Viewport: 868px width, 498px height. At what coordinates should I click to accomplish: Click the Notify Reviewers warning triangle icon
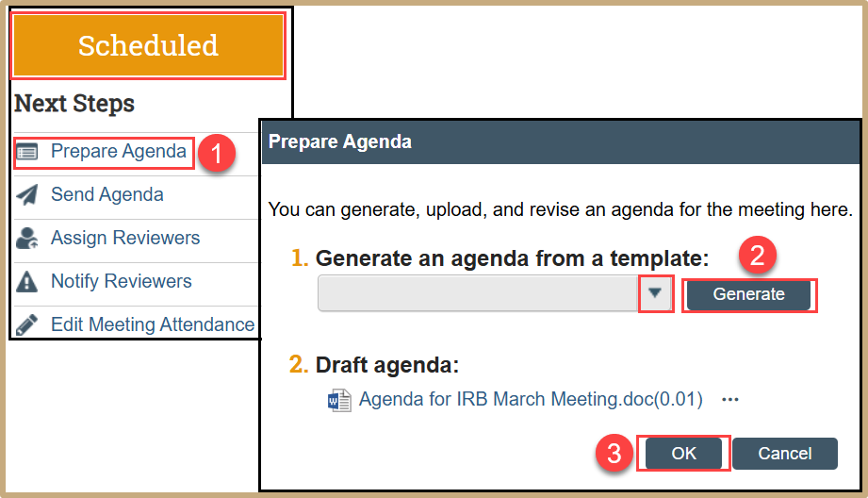(x=28, y=282)
